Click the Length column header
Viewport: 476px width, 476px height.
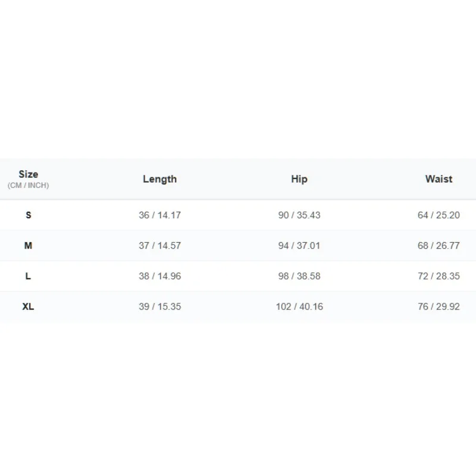point(159,179)
